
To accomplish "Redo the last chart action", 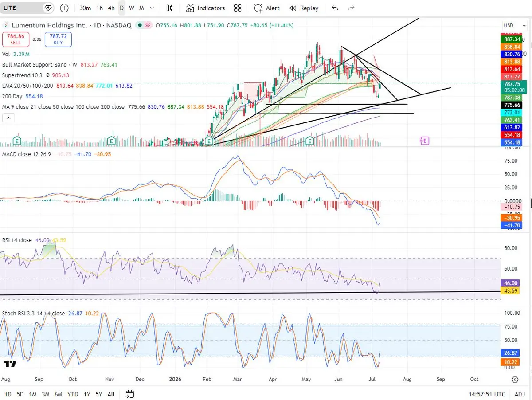I will point(352,8).
